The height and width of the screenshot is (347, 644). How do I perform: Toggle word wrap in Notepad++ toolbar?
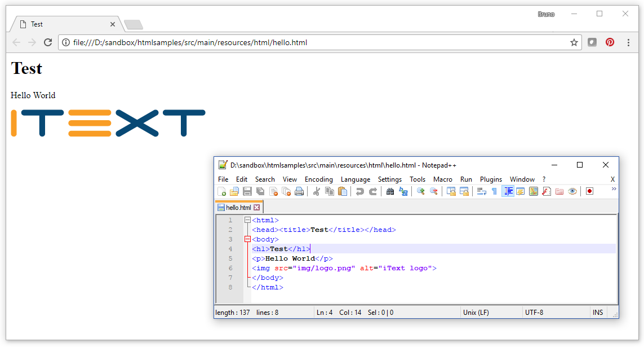tap(481, 192)
